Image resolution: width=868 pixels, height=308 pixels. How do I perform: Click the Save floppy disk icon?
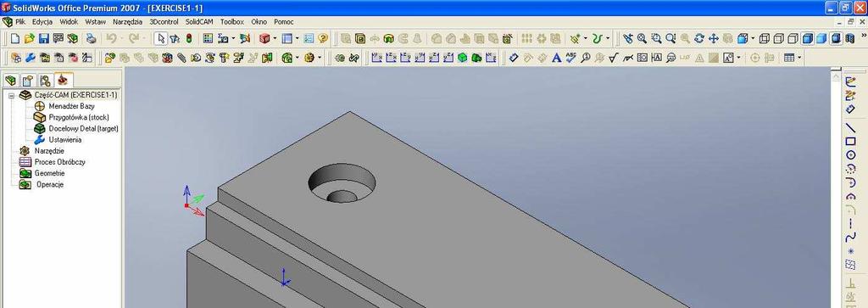pyautogui.click(x=43, y=39)
